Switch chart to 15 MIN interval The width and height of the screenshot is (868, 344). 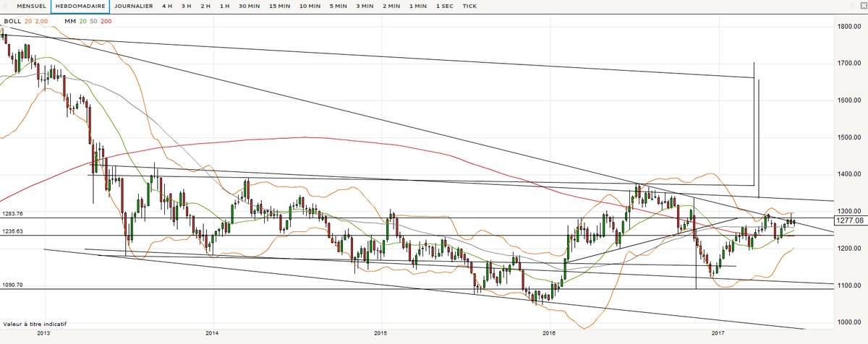(278, 6)
